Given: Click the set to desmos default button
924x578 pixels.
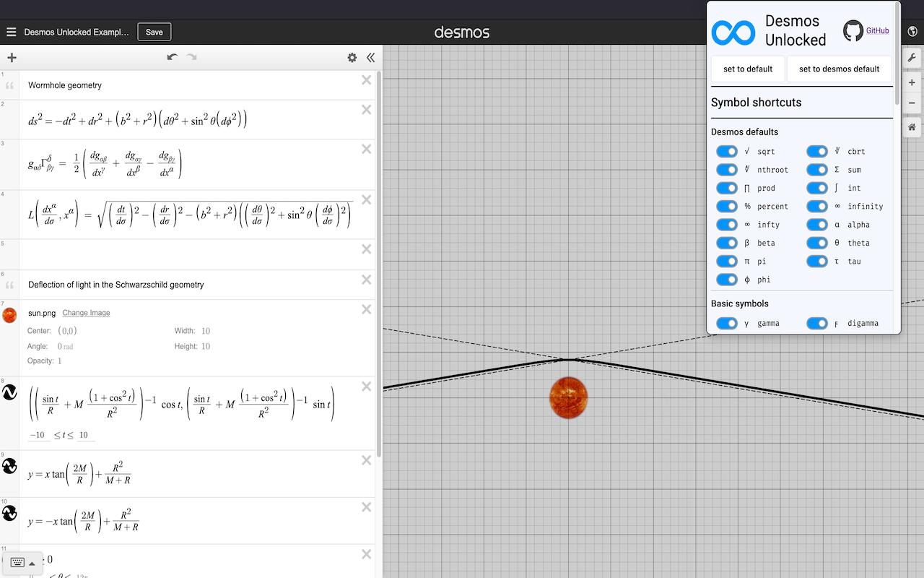Looking at the screenshot, I should click(x=840, y=69).
